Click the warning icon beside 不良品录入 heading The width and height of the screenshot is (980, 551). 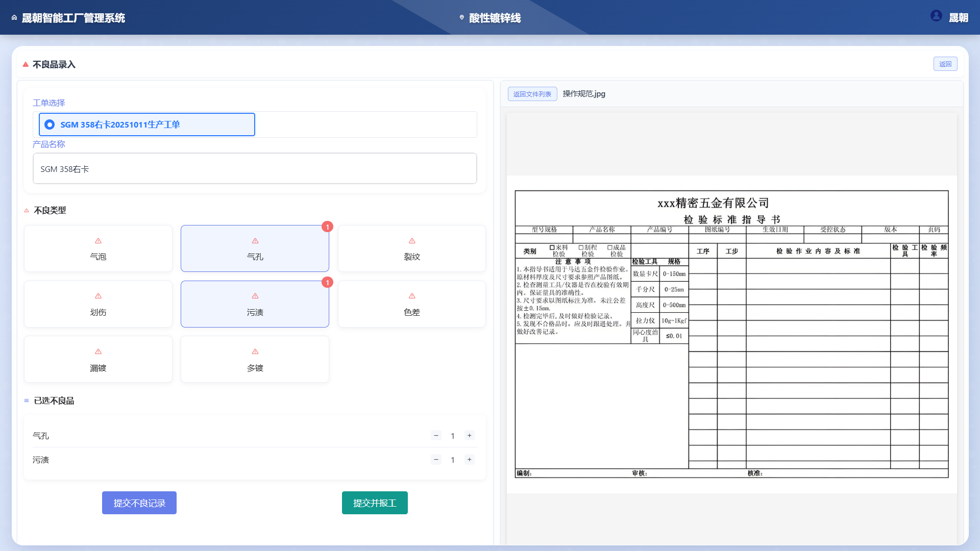25,64
